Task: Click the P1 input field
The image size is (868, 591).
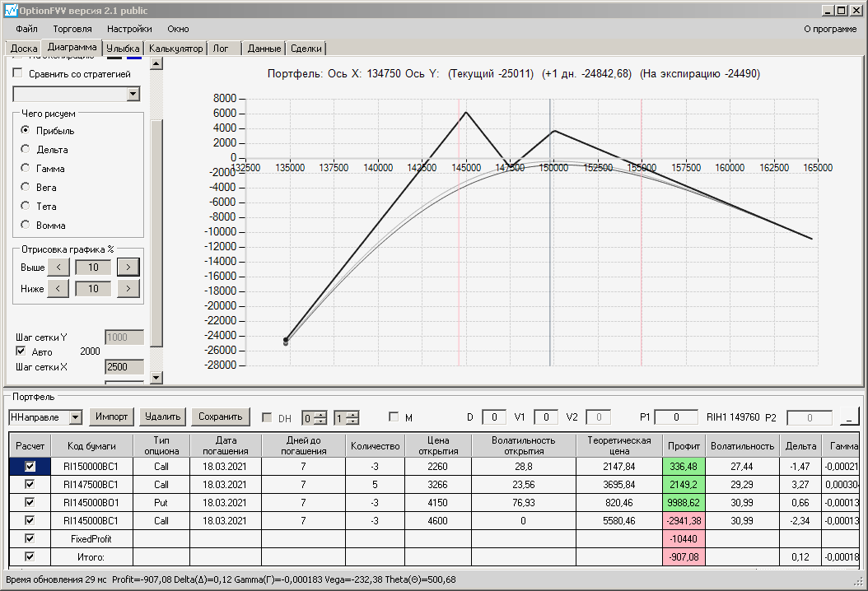Action: [675, 417]
